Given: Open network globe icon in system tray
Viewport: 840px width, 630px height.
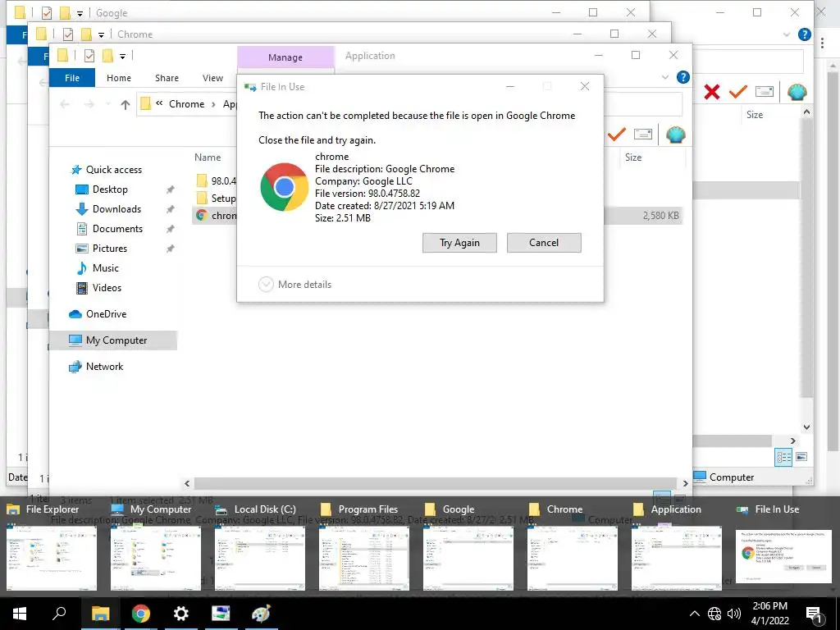Looking at the screenshot, I should point(714,614).
